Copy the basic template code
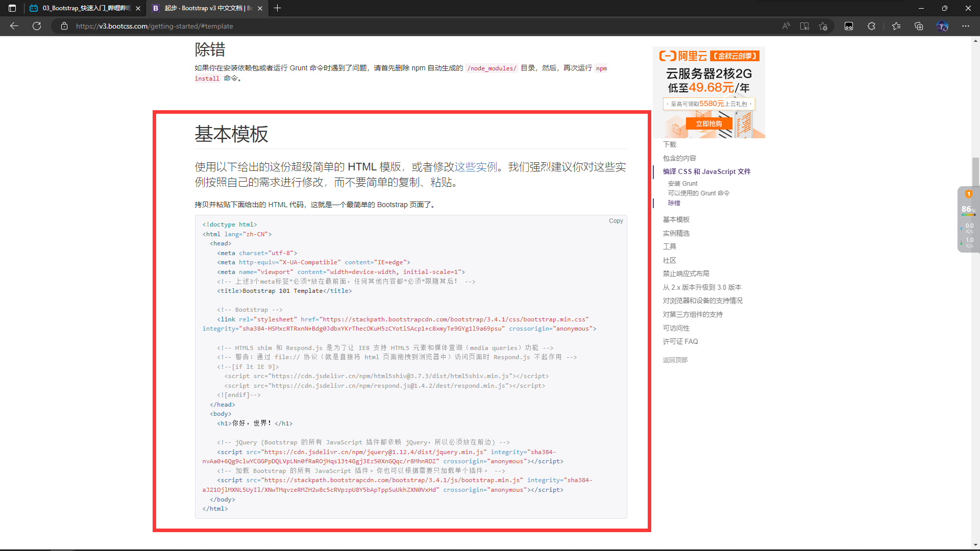 tap(616, 221)
